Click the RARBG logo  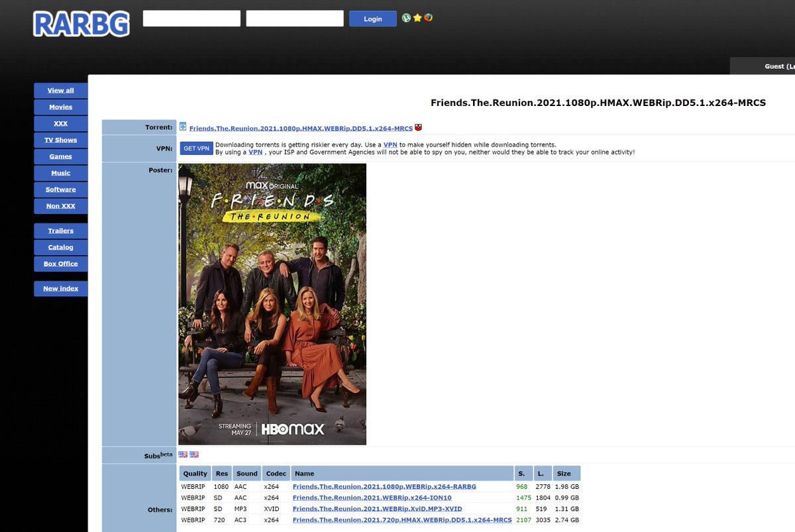pos(81,23)
